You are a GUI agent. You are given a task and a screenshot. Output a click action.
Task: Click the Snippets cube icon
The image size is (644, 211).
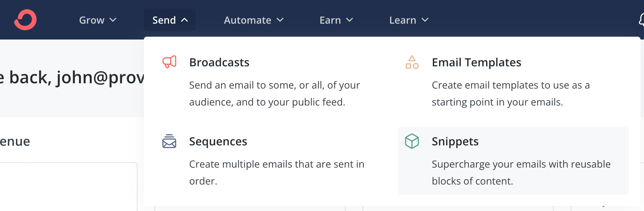coord(412,141)
